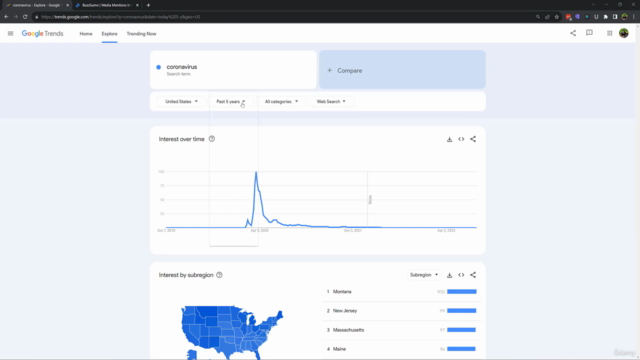The image size is (640, 360).
Task: Download Interest over time data as CSV
Action: pyautogui.click(x=449, y=139)
